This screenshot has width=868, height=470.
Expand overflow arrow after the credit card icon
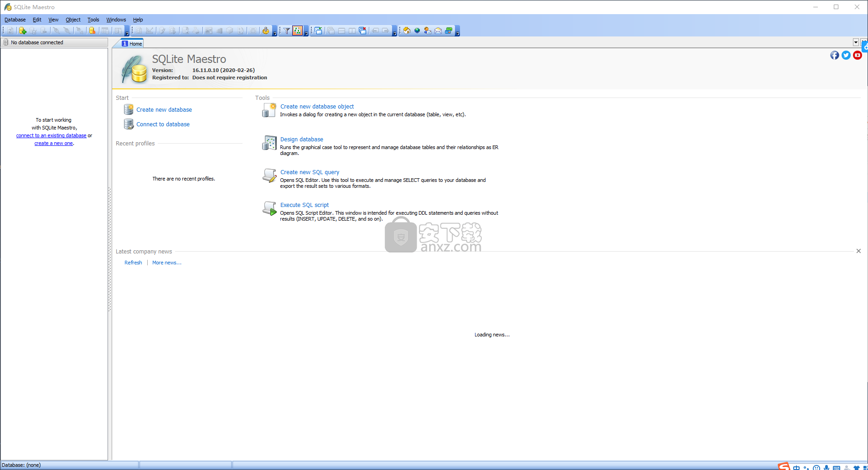(x=457, y=31)
